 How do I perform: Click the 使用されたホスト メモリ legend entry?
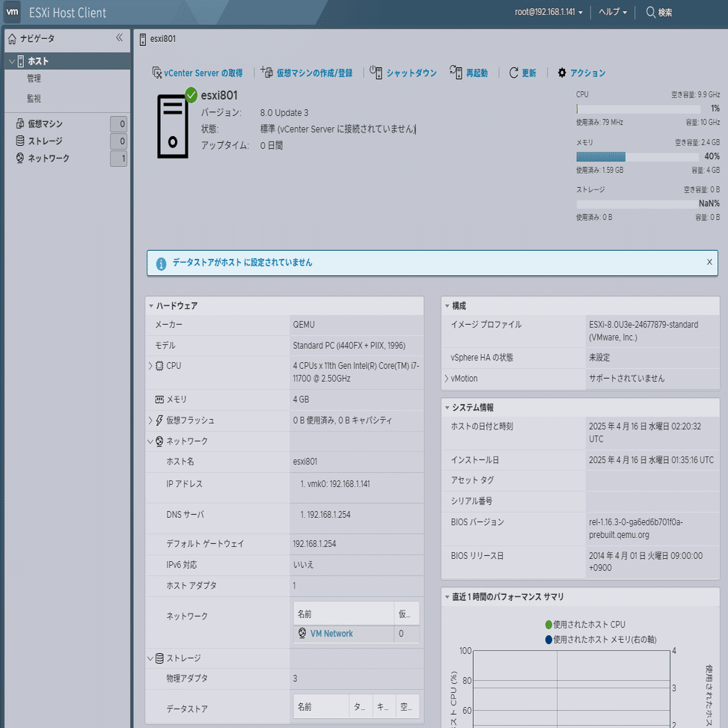(601, 639)
